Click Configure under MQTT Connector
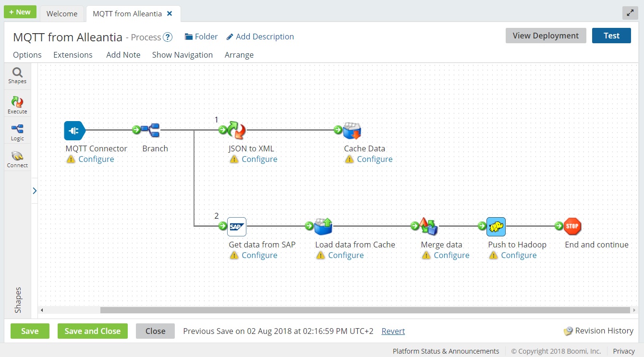The image size is (644, 357). [x=96, y=159]
